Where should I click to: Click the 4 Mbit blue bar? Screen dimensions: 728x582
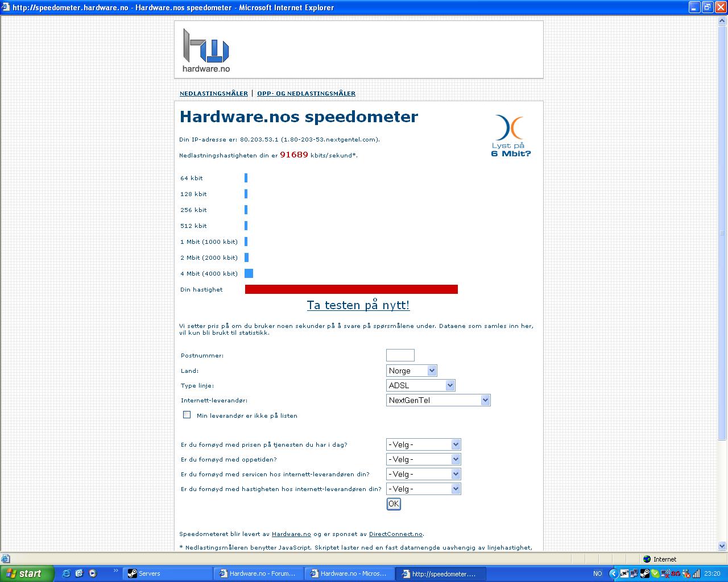tap(249, 273)
